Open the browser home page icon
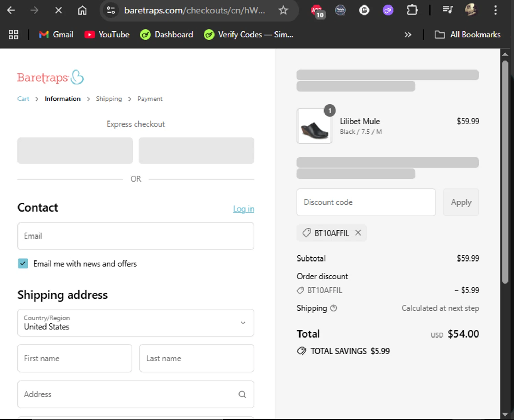514x420 pixels. (82, 10)
